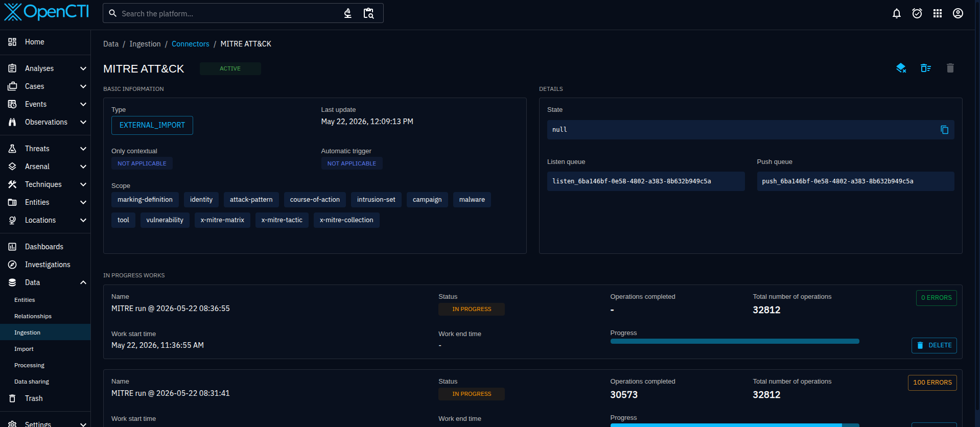This screenshot has width=980, height=427.
Task: Go to Home in the sidebar
Action: [x=45, y=42]
